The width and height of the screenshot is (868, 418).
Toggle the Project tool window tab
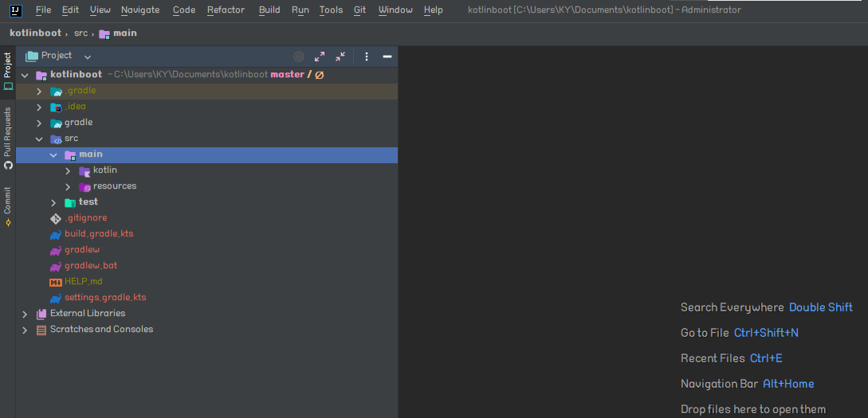tap(8, 72)
